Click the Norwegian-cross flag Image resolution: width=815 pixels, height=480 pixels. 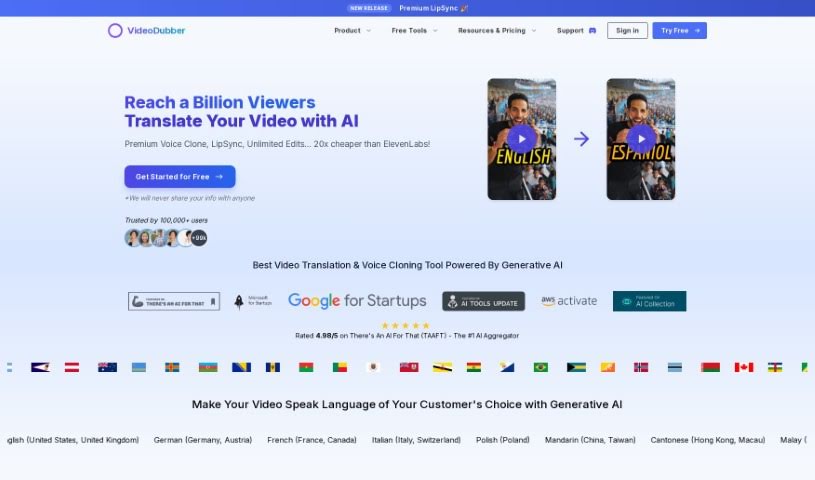[x=641, y=367]
